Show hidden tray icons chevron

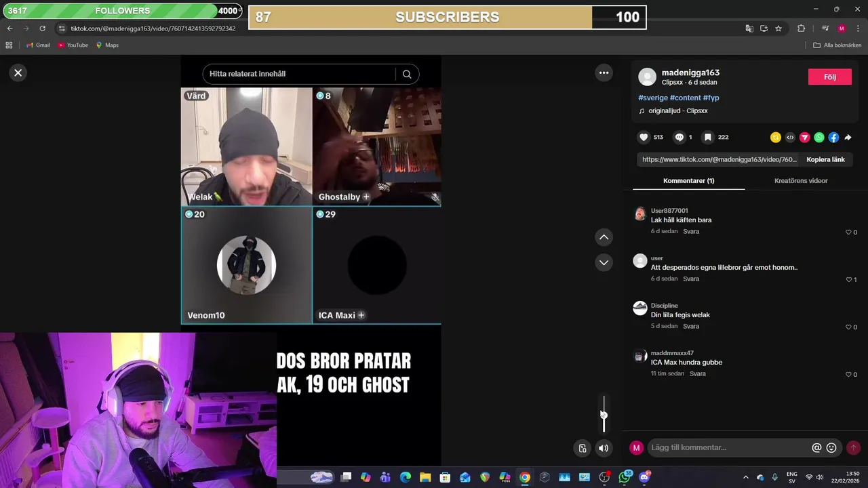(746, 477)
